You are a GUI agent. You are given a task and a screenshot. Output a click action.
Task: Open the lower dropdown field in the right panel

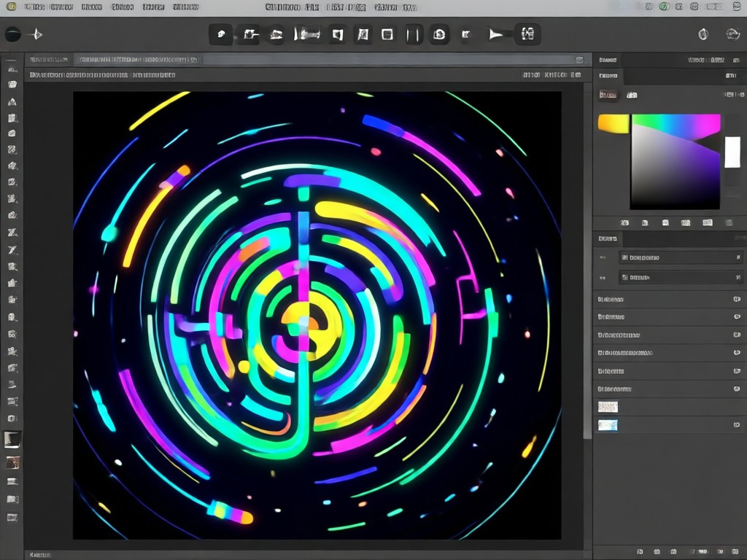coord(681,277)
